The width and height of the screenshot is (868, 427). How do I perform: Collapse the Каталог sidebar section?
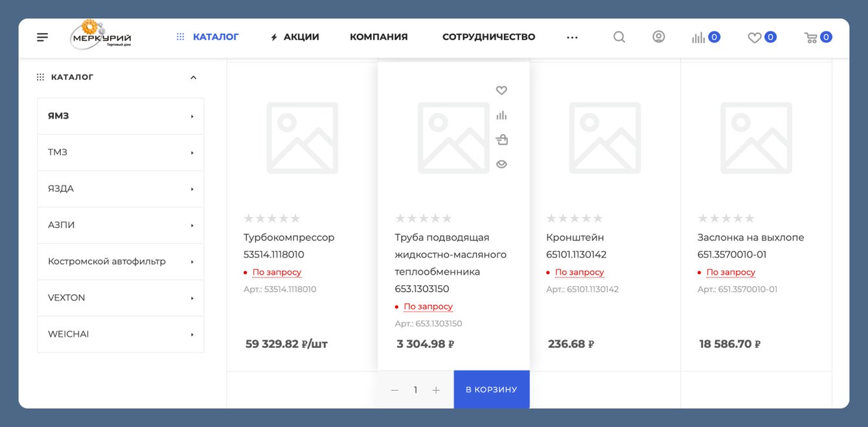193,78
